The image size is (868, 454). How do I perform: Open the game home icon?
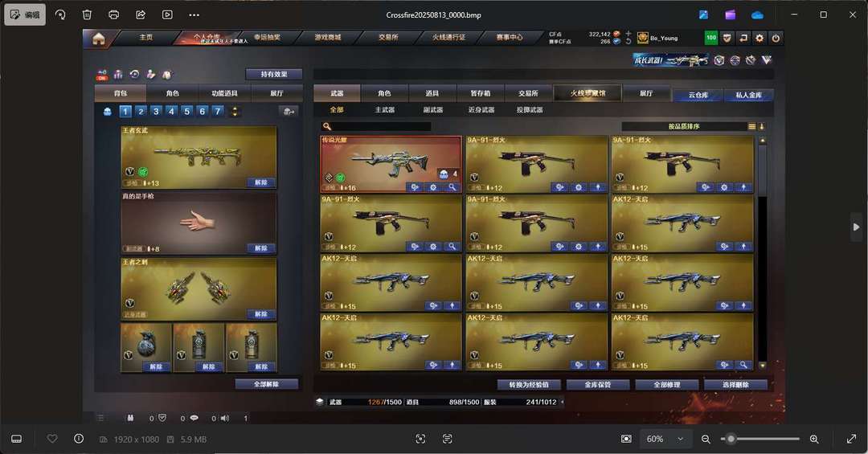(99, 39)
